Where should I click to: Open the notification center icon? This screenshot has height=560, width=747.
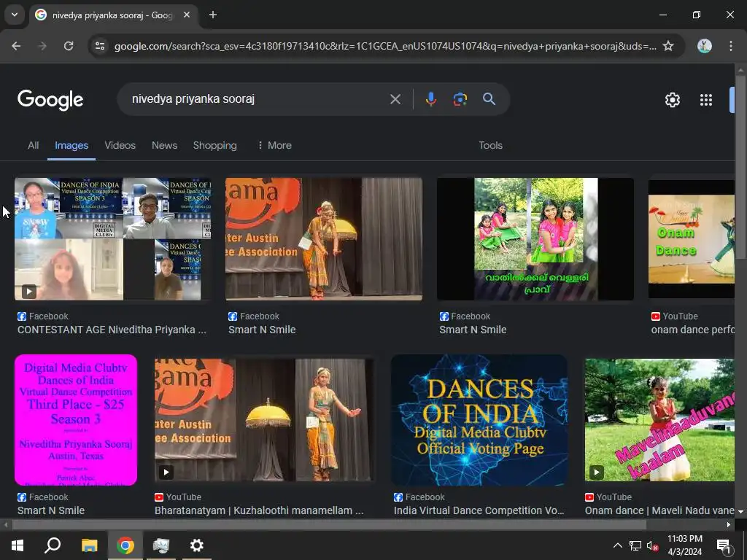(x=724, y=545)
